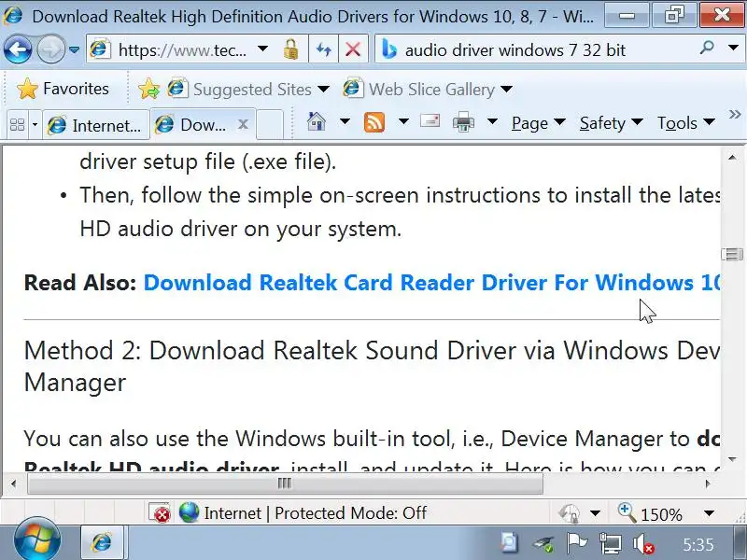Open the Tools menu

tap(685, 123)
